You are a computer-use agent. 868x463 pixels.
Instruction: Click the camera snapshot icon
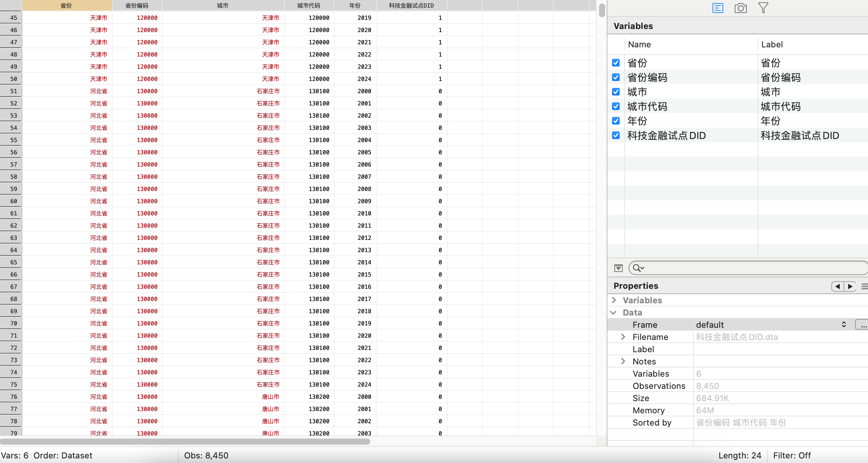pos(740,8)
